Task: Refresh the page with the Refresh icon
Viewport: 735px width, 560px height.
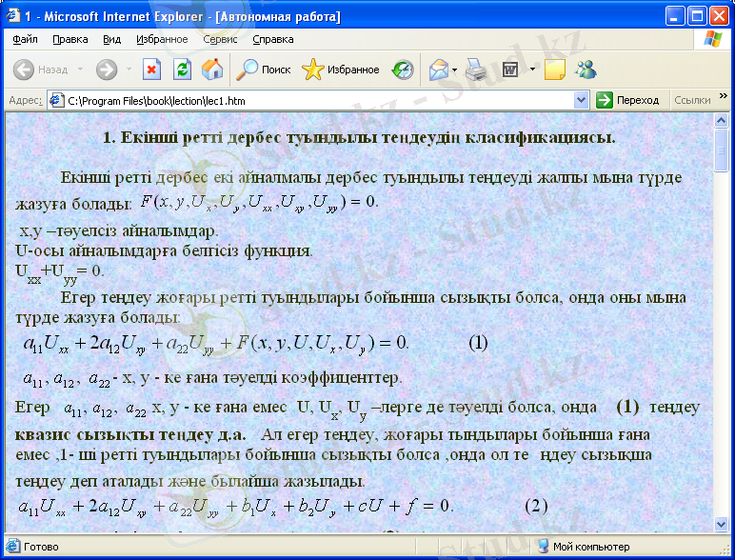Action: 182,70
